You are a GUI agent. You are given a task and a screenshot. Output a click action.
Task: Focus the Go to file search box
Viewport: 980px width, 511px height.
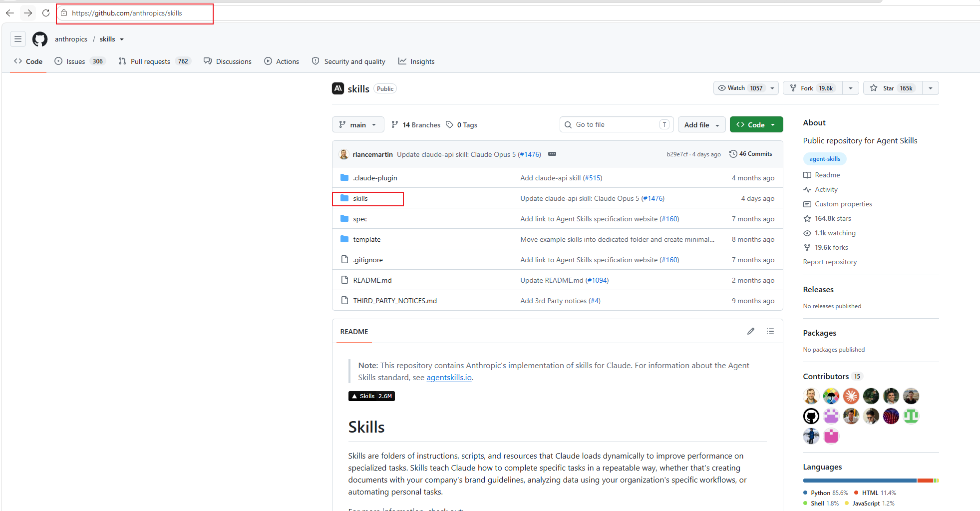point(617,124)
